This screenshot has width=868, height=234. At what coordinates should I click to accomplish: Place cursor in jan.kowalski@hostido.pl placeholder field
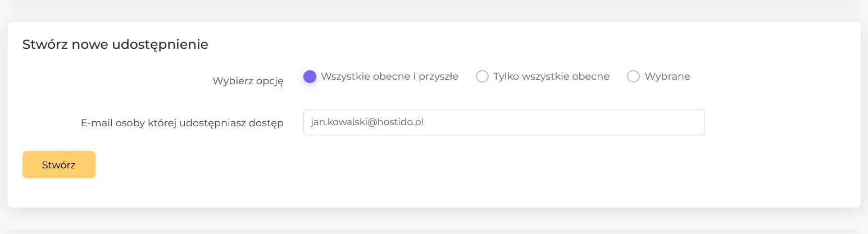[504, 122]
